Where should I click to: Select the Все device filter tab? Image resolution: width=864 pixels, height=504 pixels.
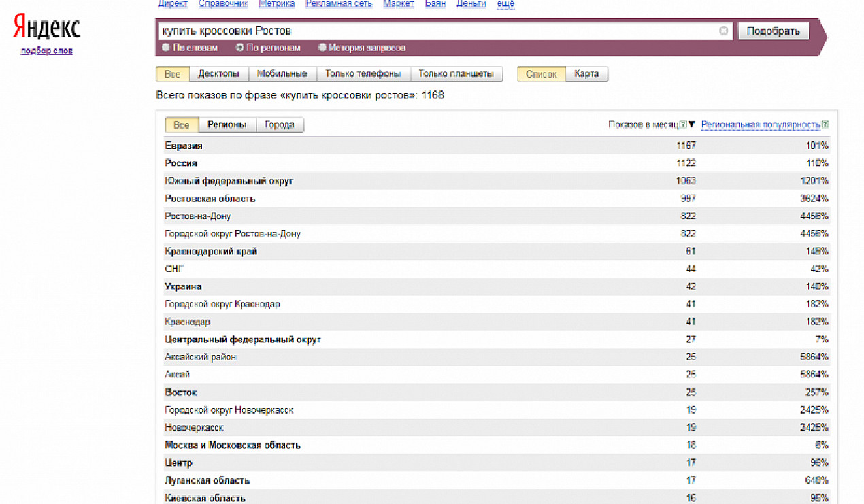[x=173, y=74]
